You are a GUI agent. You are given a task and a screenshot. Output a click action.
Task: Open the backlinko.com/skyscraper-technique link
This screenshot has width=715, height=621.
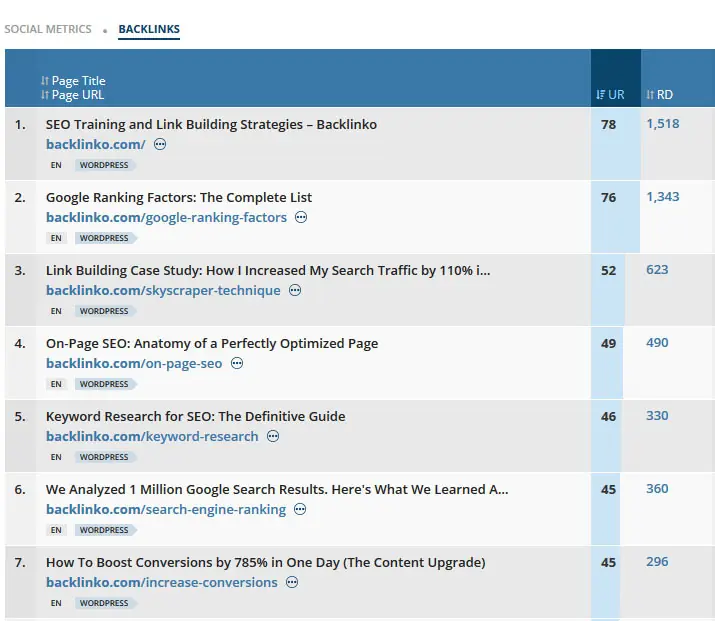(163, 290)
